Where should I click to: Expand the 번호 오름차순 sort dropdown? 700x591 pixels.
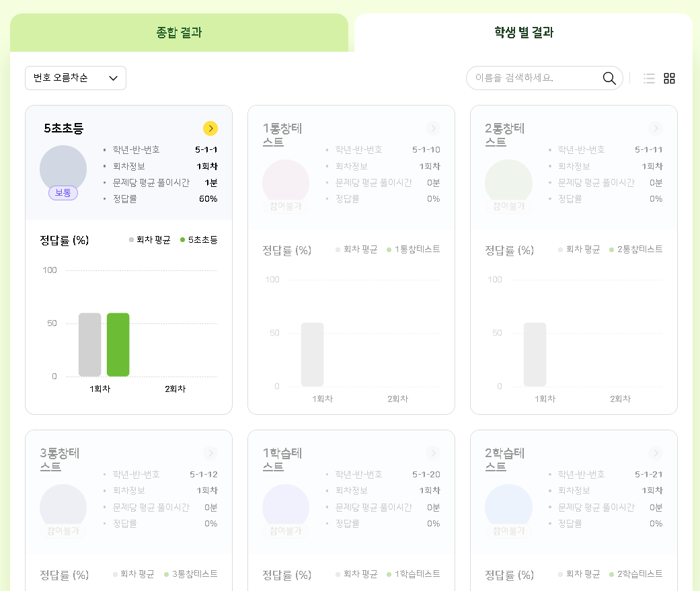pos(75,78)
